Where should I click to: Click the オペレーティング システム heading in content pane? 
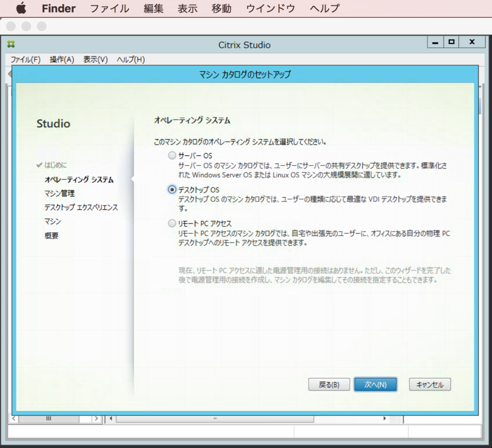pos(192,120)
